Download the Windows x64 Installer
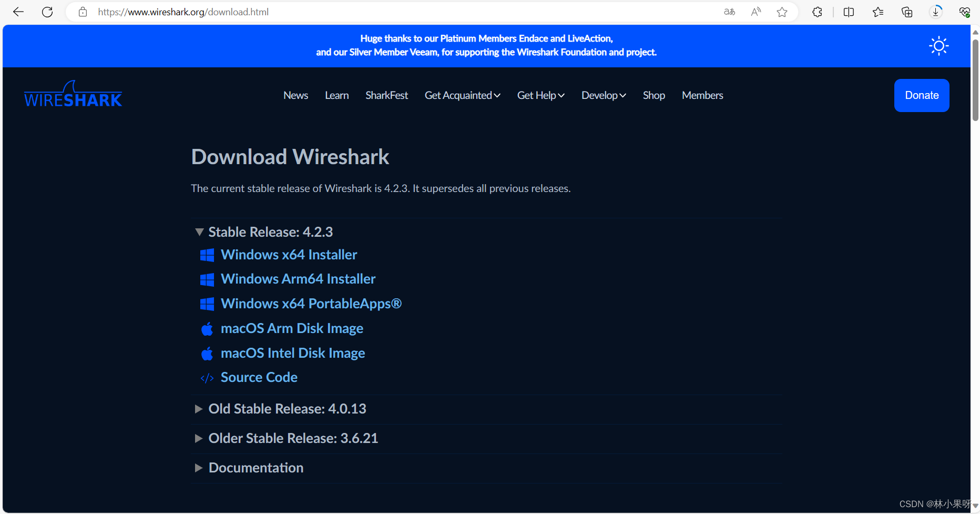 point(289,255)
